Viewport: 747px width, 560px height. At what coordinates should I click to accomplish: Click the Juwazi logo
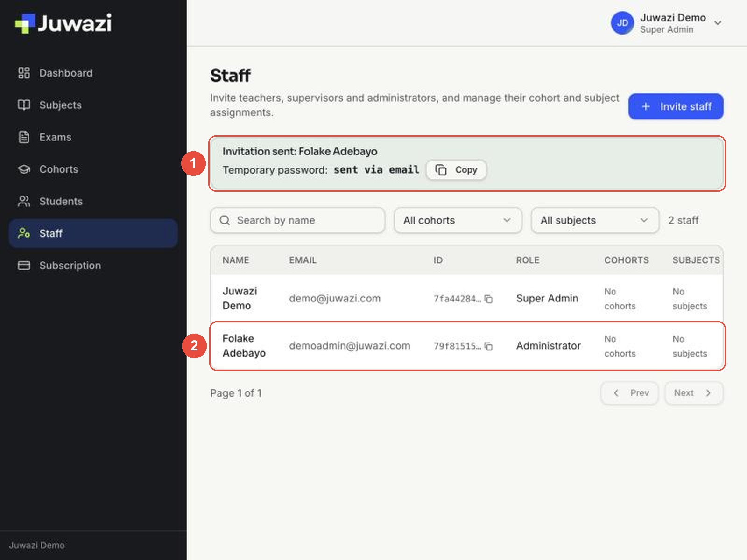pyautogui.click(x=63, y=23)
